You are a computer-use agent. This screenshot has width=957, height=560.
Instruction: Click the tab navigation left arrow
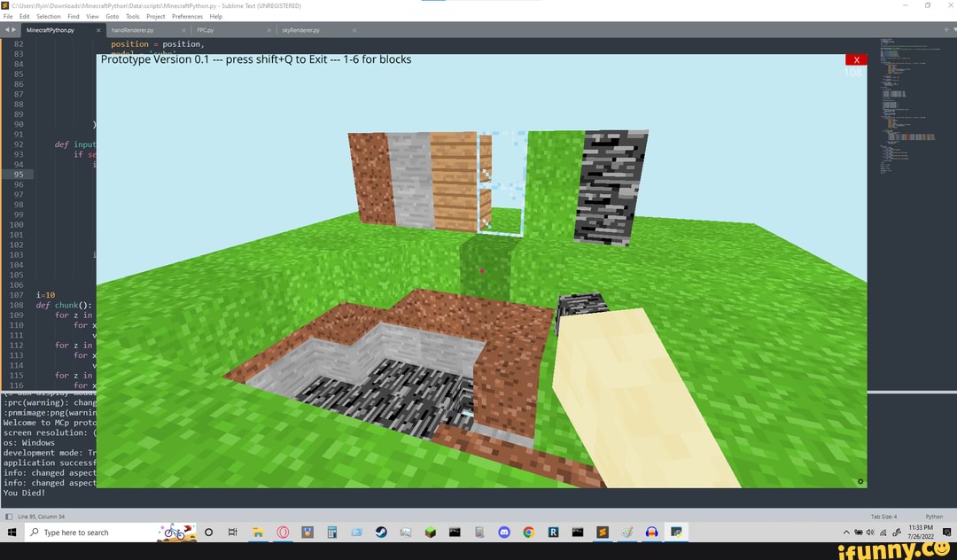pos(7,29)
